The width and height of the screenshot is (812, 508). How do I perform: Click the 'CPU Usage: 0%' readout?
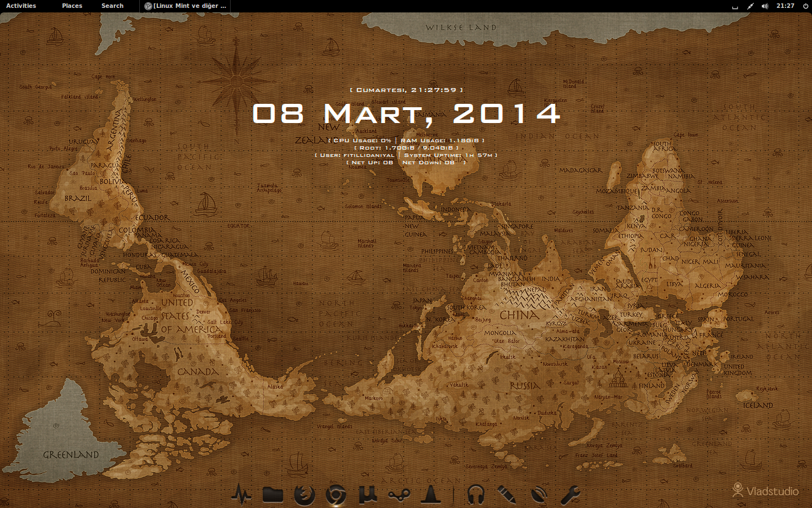363,141
